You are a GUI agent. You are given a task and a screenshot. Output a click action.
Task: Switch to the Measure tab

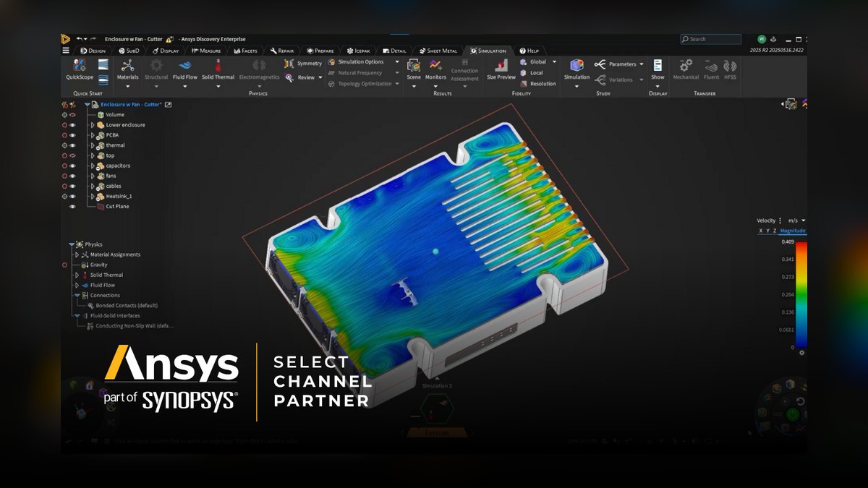tap(205, 51)
